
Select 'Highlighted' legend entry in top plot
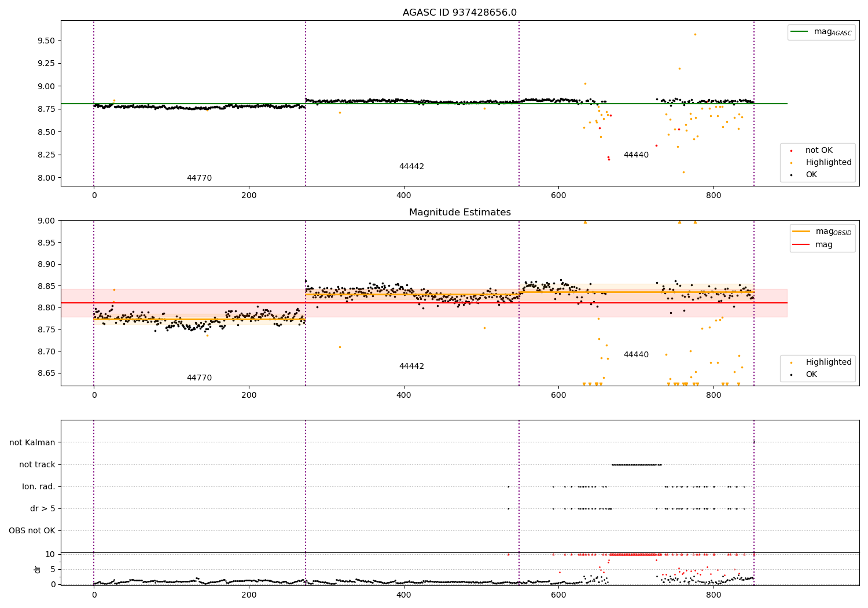821,163
